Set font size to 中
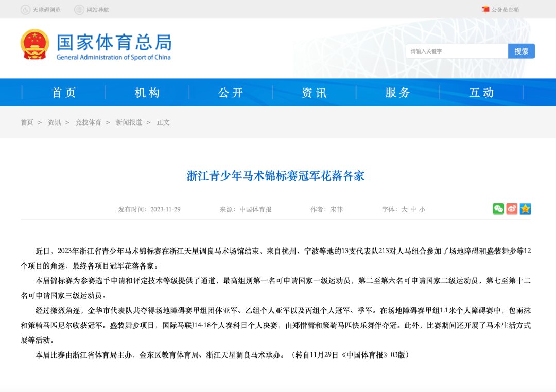Screen dimensions: 556x392 click(x=413, y=209)
